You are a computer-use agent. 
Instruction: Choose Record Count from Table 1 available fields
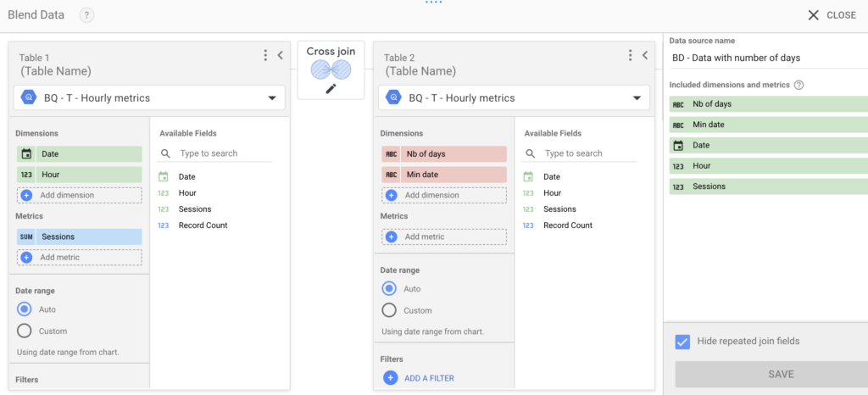[x=203, y=225]
